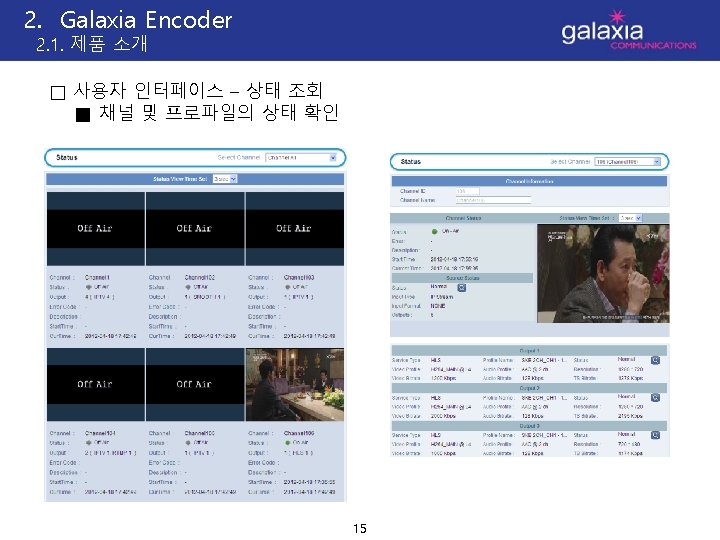Click Channel106 output value HLS 1
This screenshot has height=540, width=720.
(x=298, y=453)
